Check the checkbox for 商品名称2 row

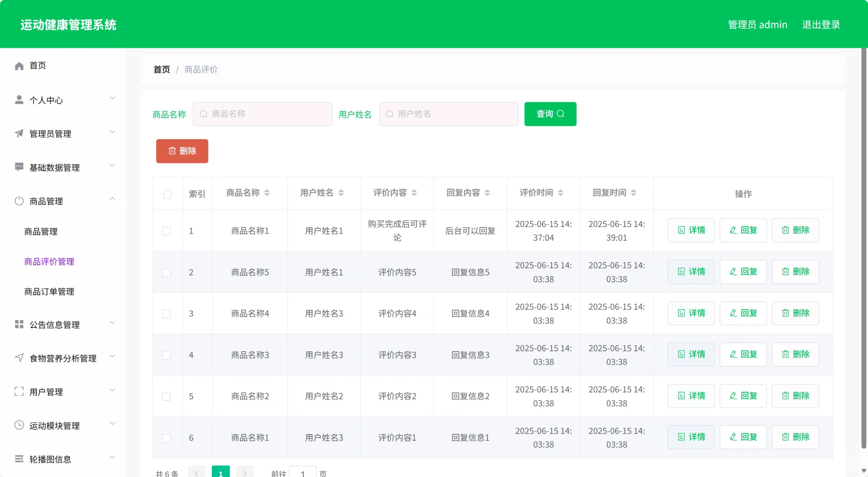(x=167, y=396)
